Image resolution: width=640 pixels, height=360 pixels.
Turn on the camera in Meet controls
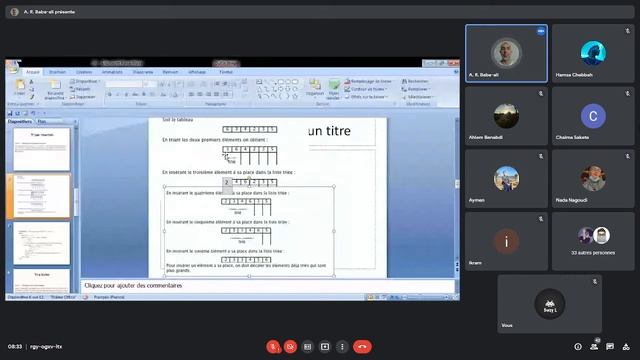coord(290,347)
